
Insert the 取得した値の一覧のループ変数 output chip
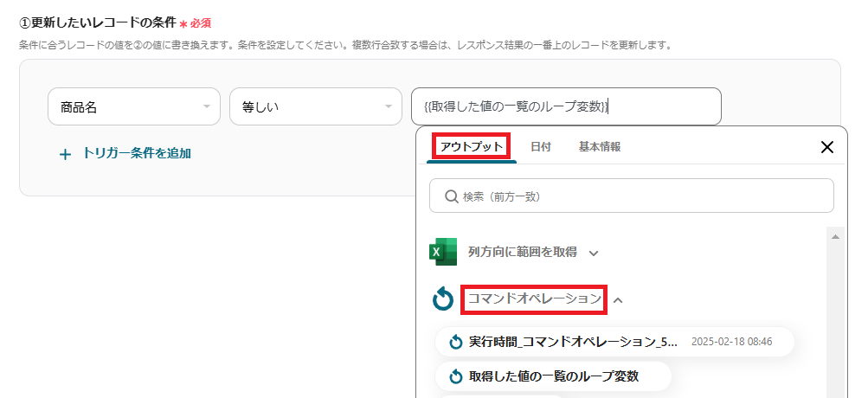click(554, 376)
